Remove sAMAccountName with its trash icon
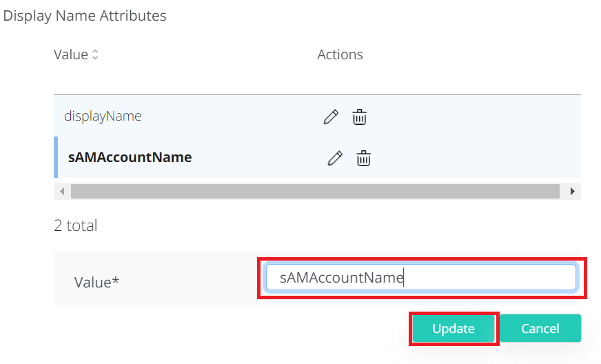Viewport: 601px width, 364px height. pyautogui.click(x=363, y=159)
